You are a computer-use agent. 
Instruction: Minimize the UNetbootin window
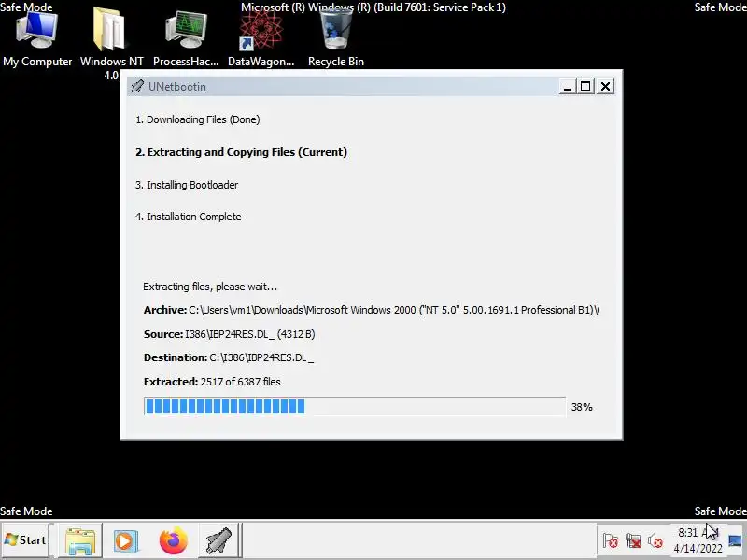pyautogui.click(x=567, y=87)
